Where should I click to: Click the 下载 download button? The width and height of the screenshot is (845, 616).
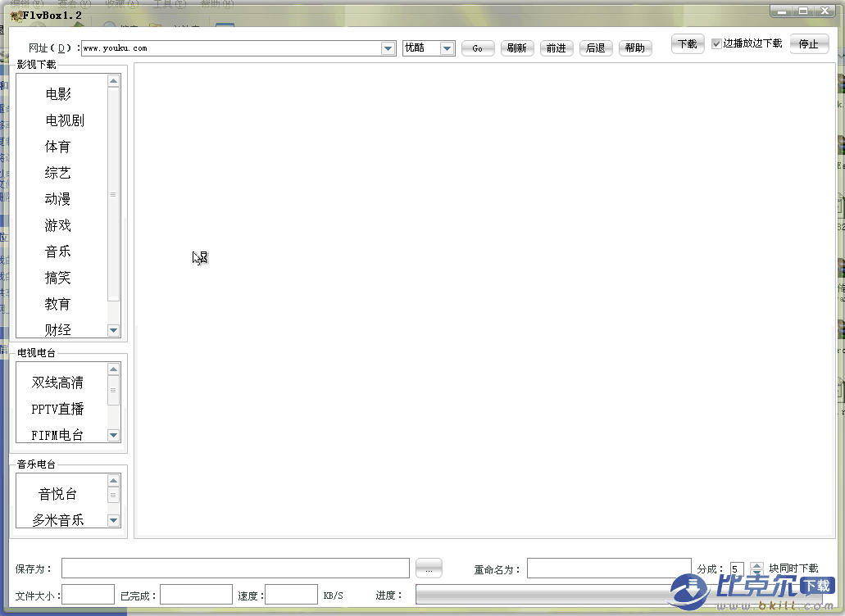(688, 43)
